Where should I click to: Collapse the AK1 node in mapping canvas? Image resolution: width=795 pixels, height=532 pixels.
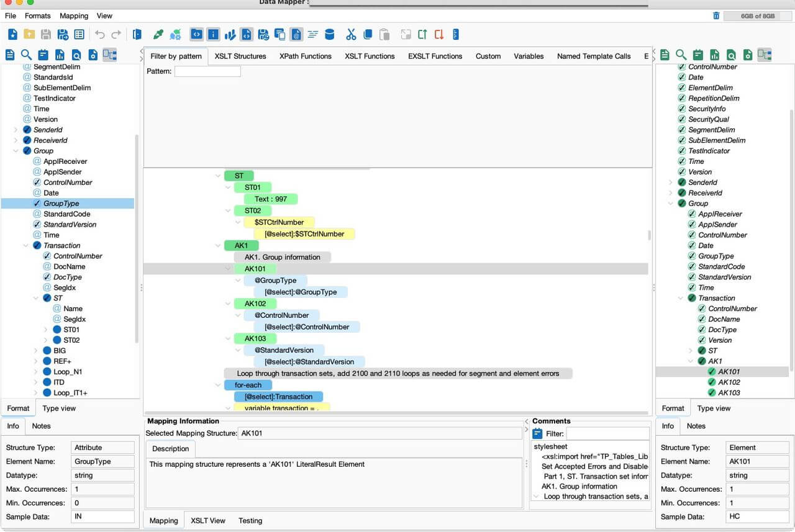tap(218, 246)
